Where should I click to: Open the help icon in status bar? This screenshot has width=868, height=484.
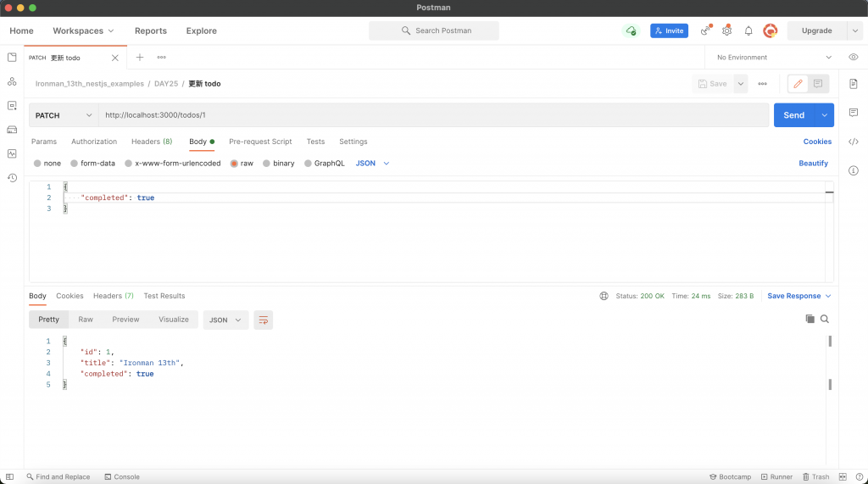[x=860, y=477]
